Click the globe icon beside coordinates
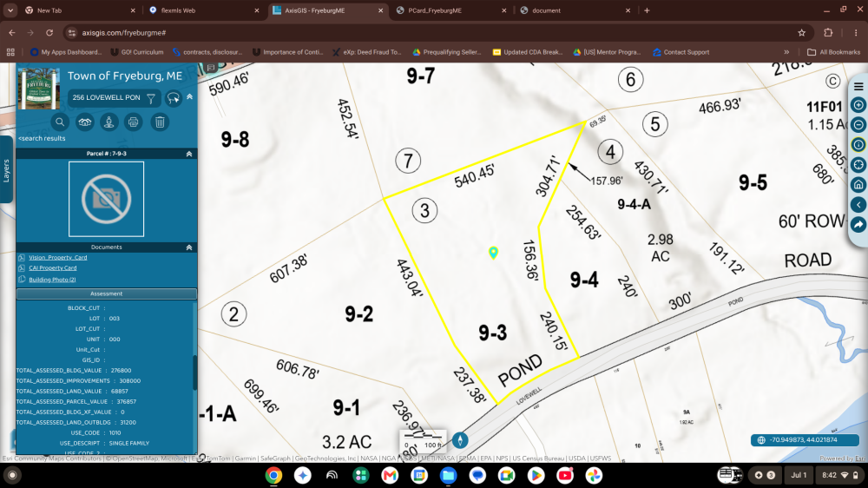This screenshot has height=488, width=868. 761,440
